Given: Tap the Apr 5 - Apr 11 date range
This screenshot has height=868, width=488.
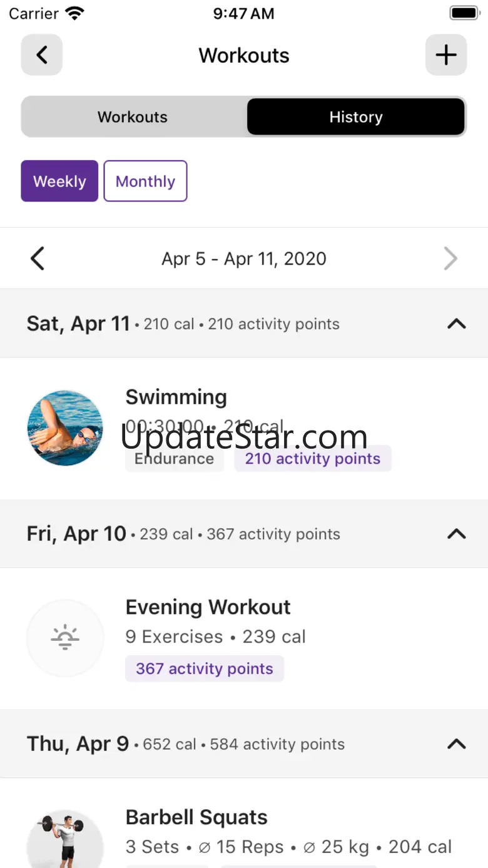Looking at the screenshot, I should [x=244, y=258].
